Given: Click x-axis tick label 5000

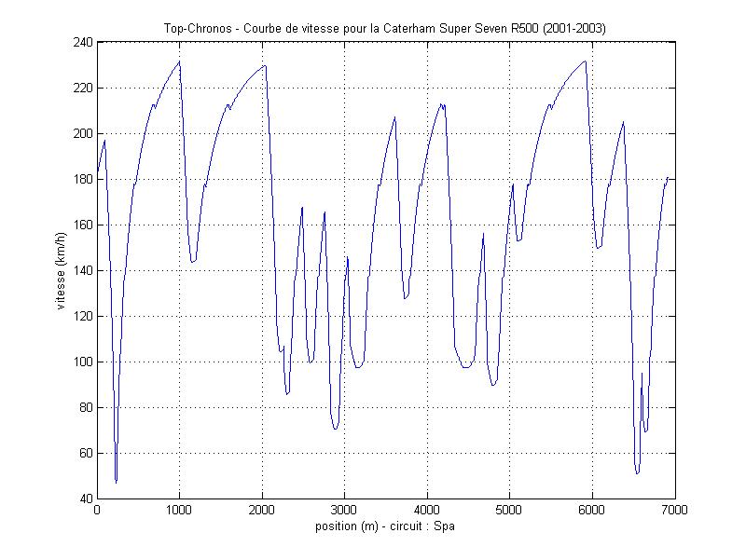Looking at the screenshot, I should click(x=509, y=510).
